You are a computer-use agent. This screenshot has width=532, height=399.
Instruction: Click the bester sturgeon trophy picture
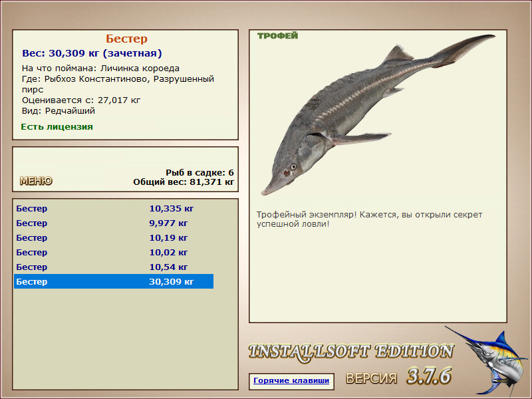(378, 114)
